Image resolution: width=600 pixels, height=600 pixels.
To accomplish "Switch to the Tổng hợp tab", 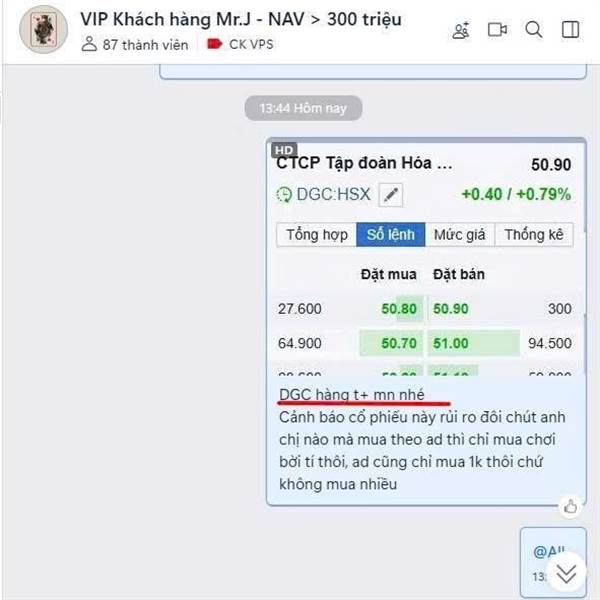I will point(316,235).
